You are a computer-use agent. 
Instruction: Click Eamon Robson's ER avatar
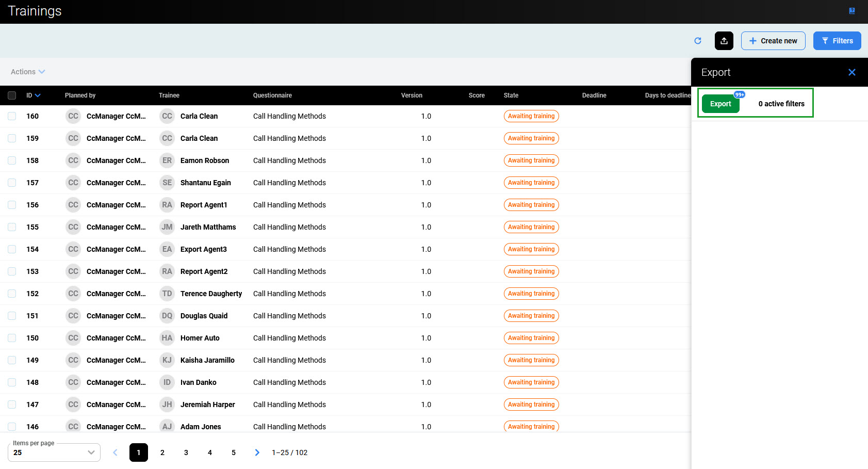[167, 160]
